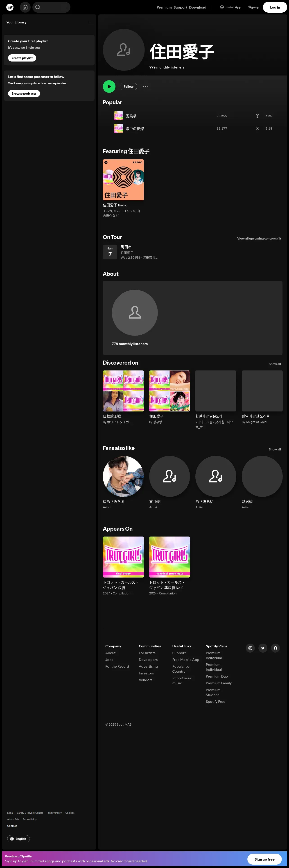Open the Jobs footer link
This screenshot has width=289, height=868.
pyautogui.click(x=109, y=660)
